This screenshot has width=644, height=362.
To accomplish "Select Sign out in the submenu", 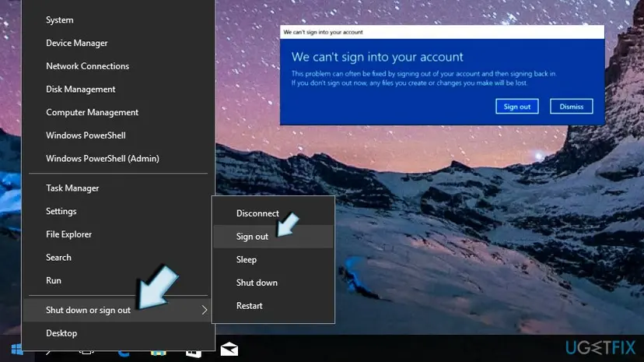I will tap(273, 236).
